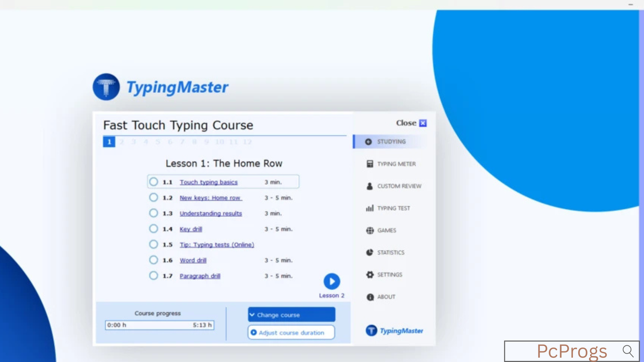Image resolution: width=644 pixels, height=362 pixels.
Task: Switch to Typing Meter section
Action: pyautogui.click(x=396, y=164)
